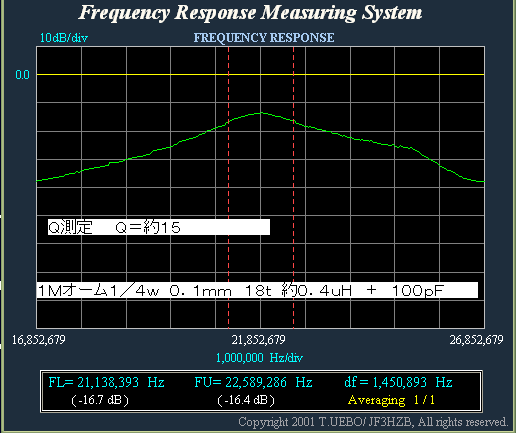Click the df = 1,450,893 Hz readout
The image size is (516, 433).
pos(398,382)
